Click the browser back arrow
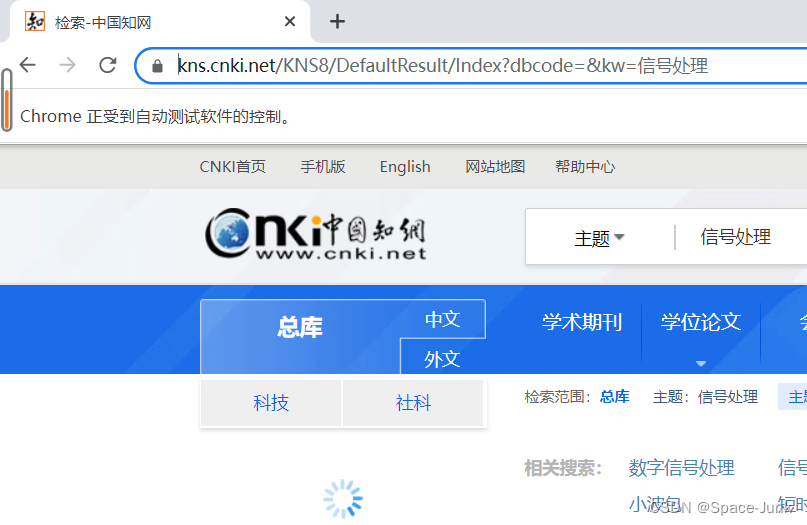The height and width of the screenshot is (525, 807). pos(28,65)
